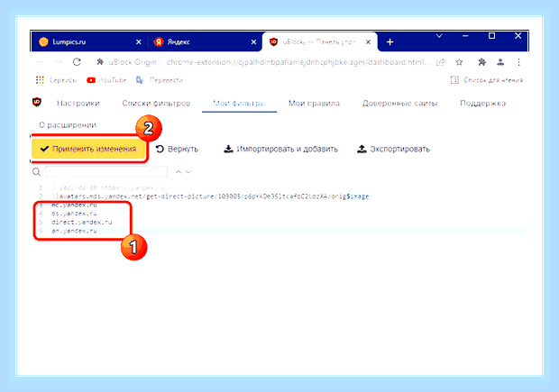
Task: Click the uBlock Origin shield logo in the dashboard
Action: (x=37, y=103)
